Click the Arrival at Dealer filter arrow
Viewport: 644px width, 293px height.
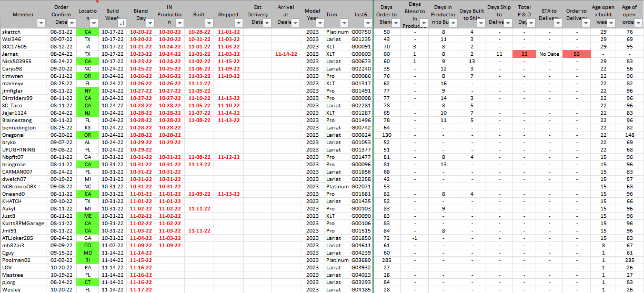coord(295,23)
